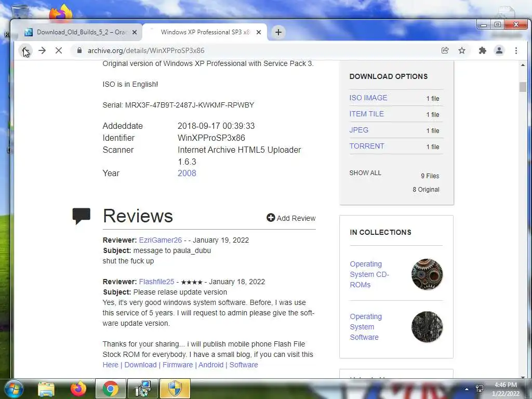
Task: Click the gears thumbnail for CD-ROMs collection
Action: pos(427,274)
